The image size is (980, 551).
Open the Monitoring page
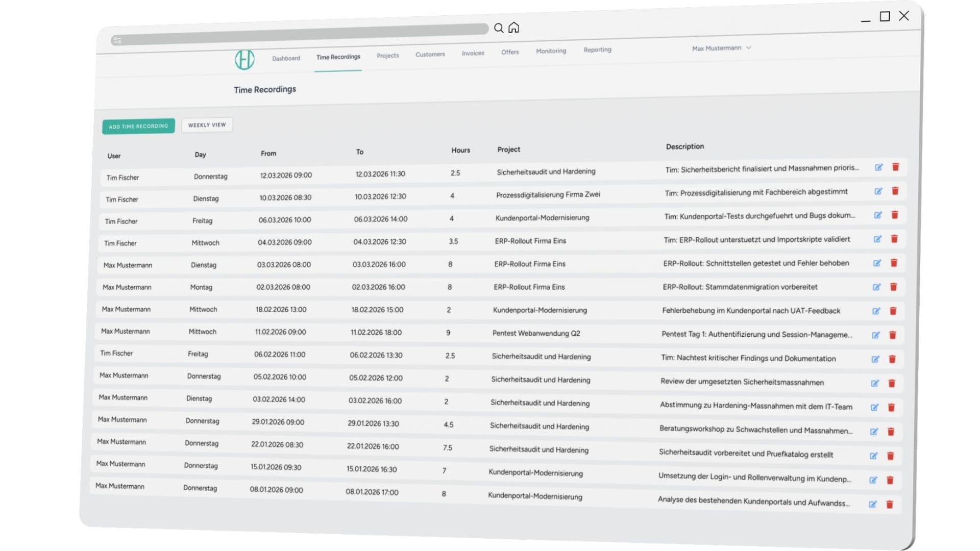click(x=551, y=51)
